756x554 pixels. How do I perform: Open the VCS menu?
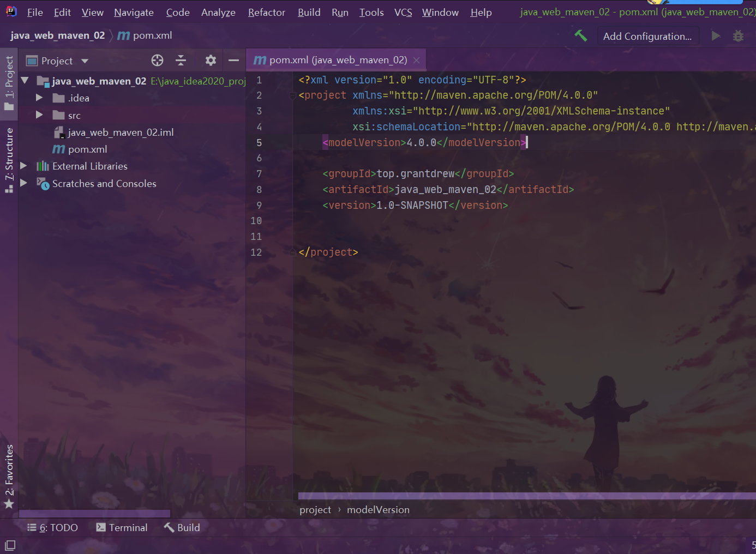coord(403,12)
